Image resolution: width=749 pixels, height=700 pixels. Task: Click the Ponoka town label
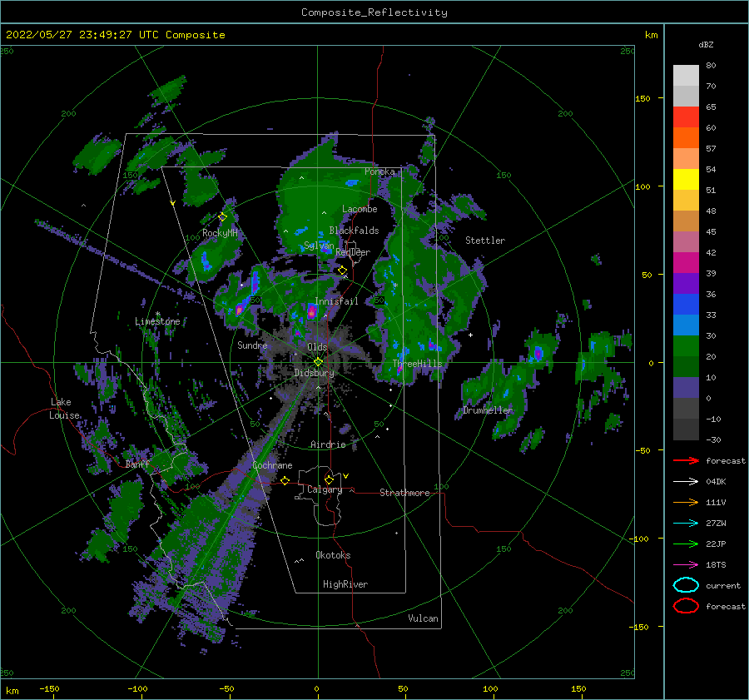379,171
